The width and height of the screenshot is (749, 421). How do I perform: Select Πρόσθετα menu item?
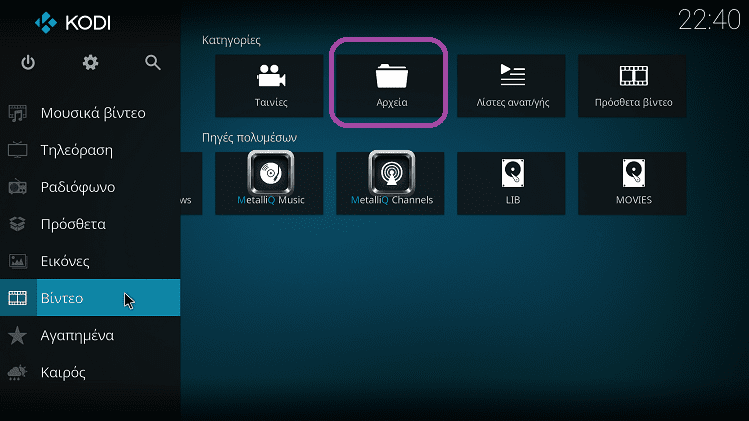(x=90, y=224)
